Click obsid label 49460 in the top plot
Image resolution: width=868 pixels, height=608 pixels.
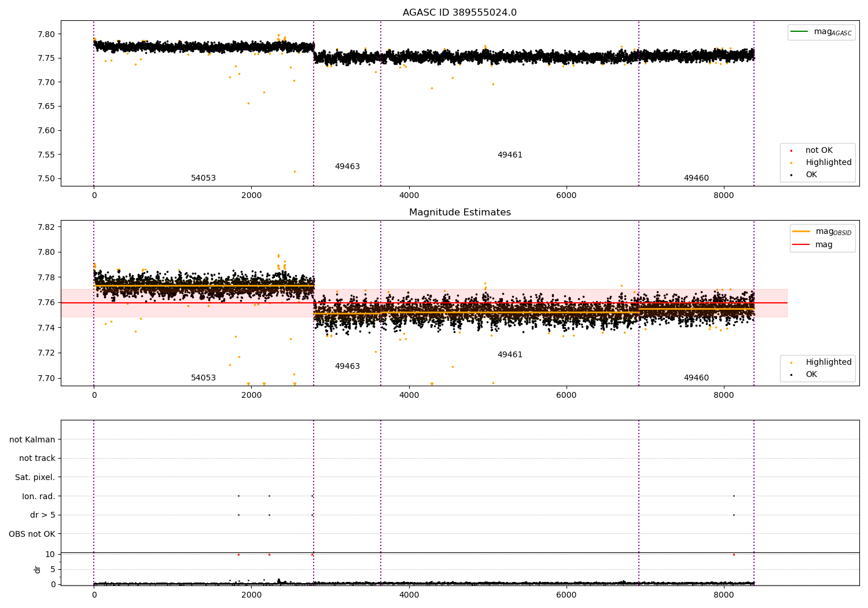click(696, 178)
